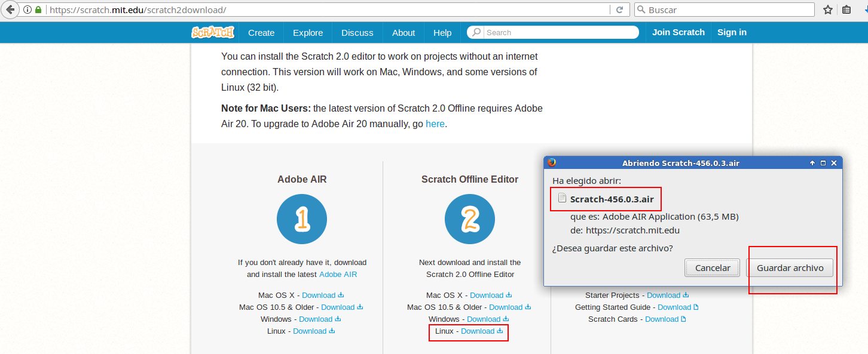Click the 'Scratch Offline Editor' heading
The width and height of the screenshot is (868, 354).
(470, 179)
